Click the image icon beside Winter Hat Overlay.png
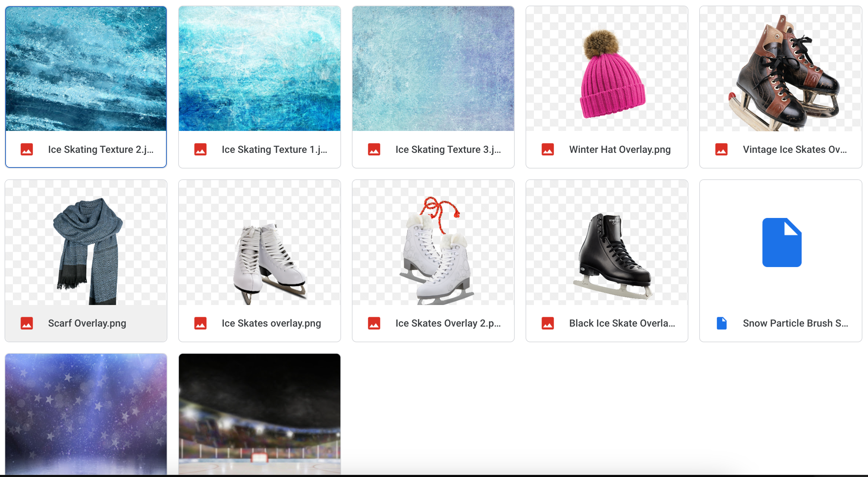868x477 pixels. tap(548, 149)
